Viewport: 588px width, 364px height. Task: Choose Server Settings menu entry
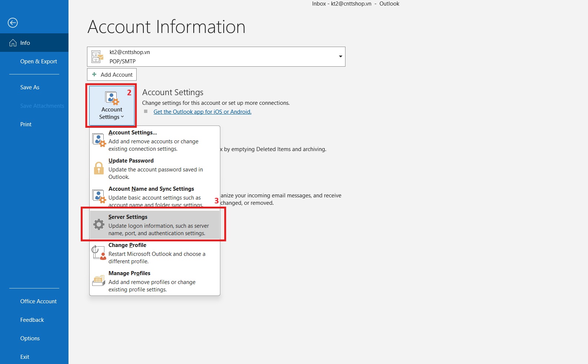pyautogui.click(x=155, y=225)
